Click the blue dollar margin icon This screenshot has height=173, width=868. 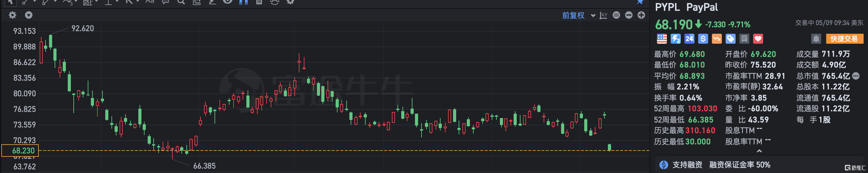(703, 39)
